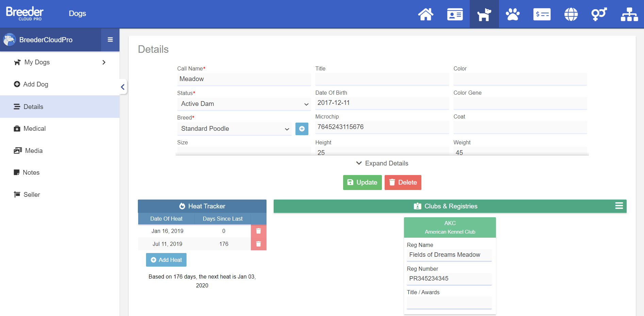
Task: Click the blue add breed plus button
Action: (x=302, y=129)
